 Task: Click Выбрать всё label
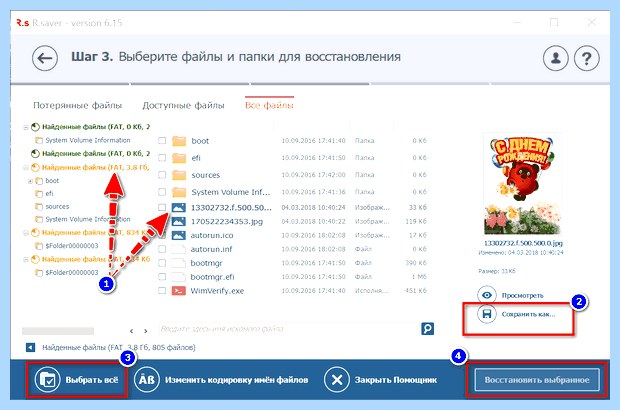[92, 380]
